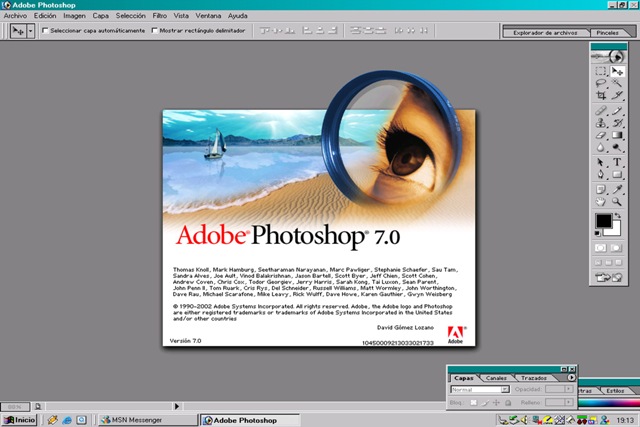The width and height of the screenshot is (640, 427).
Task: Reset default foreground and background colors
Action: pyautogui.click(x=597, y=234)
